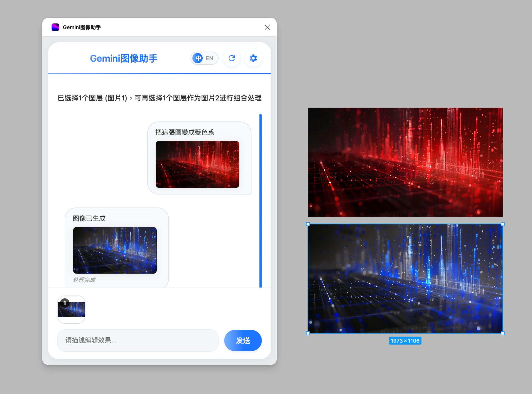This screenshot has width=532, height=394.
Task: Click the top-left selection handle of blue image
Action: point(308,224)
